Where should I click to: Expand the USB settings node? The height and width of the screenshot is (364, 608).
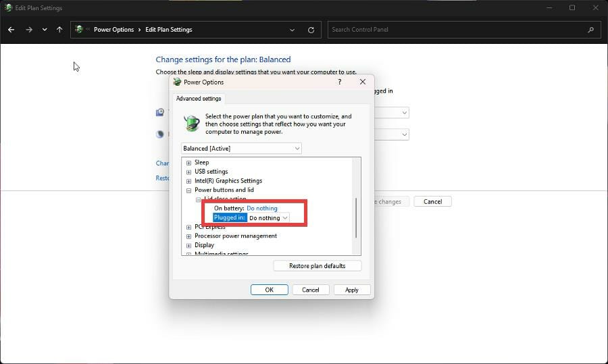pyautogui.click(x=189, y=172)
